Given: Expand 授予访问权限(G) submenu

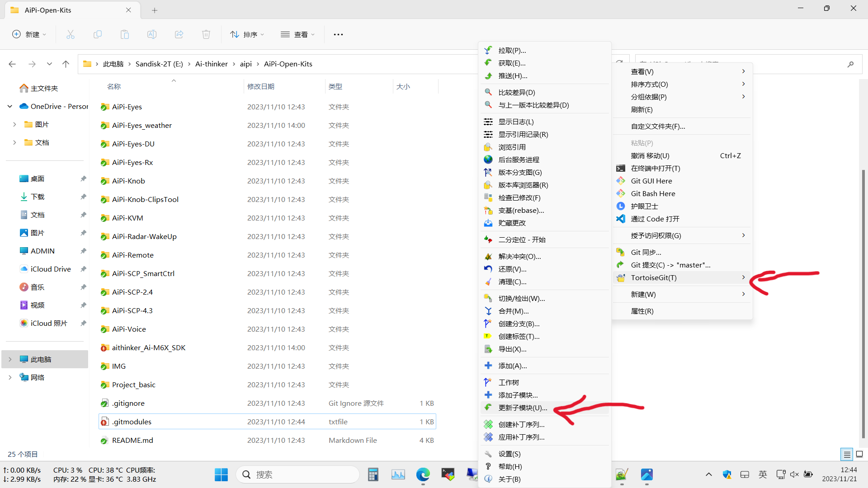Looking at the screenshot, I should coord(682,235).
